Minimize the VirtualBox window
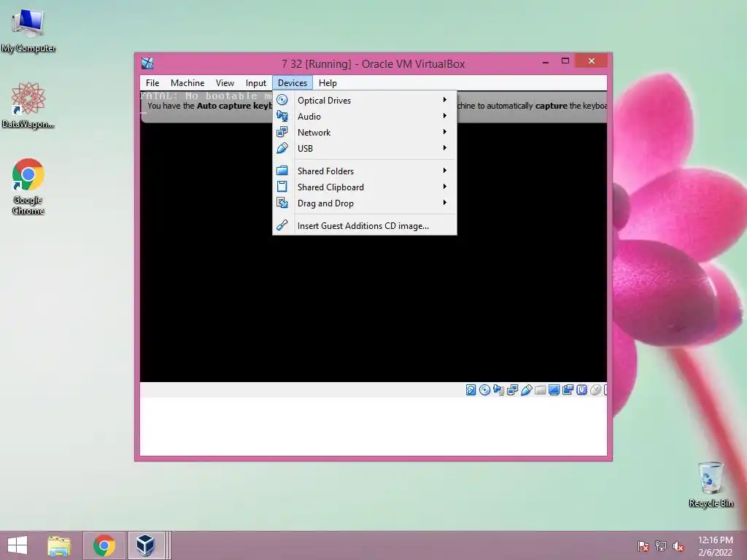 click(x=546, y=61)
